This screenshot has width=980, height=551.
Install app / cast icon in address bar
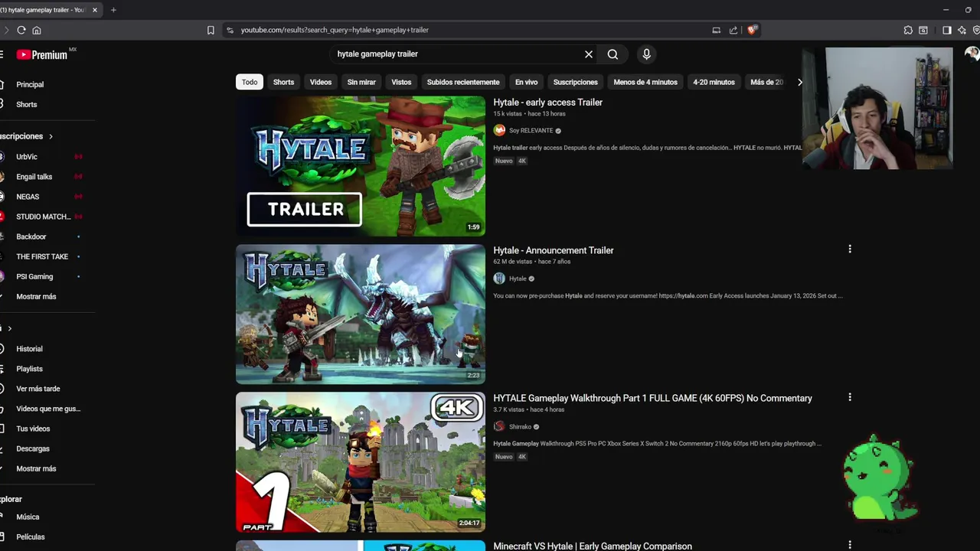(x=716, y=30)
